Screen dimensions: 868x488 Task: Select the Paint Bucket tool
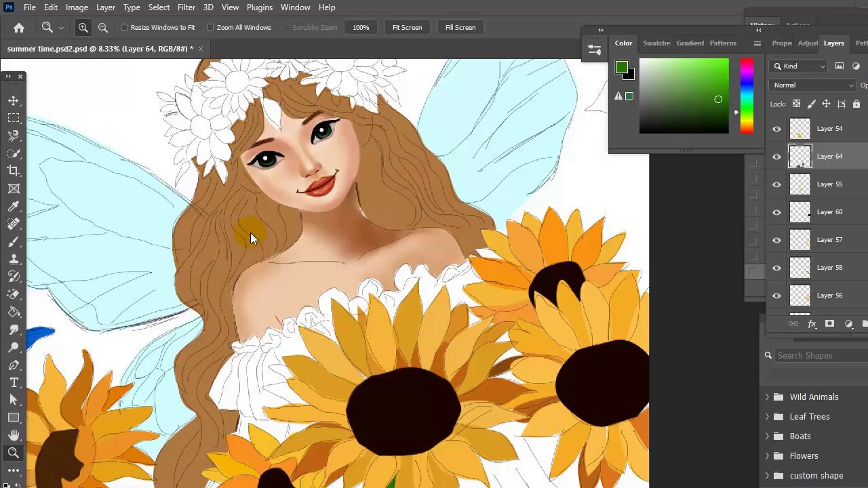click(x=14, y=312)
